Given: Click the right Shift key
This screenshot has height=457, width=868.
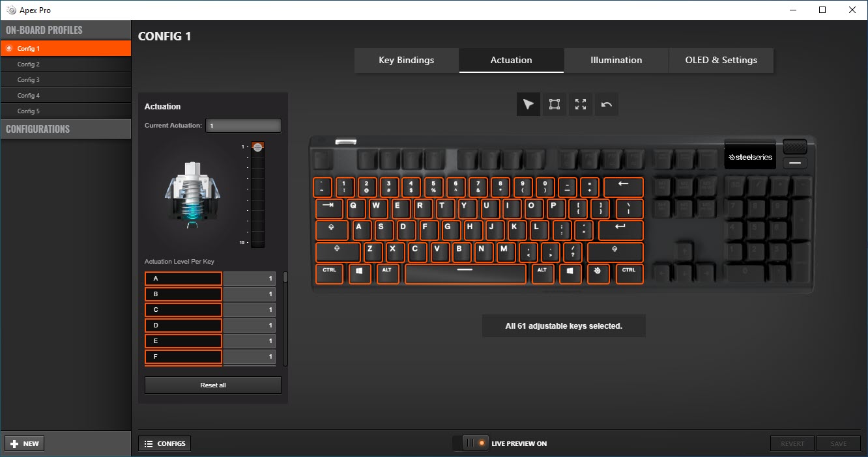Looking at the screenshot, I should [x=615, y=252].
